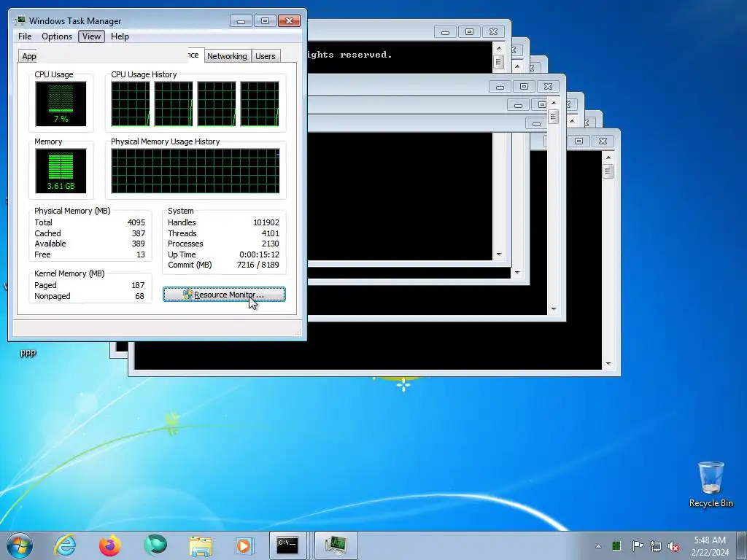Click the last CPU Usage History graph
The width and height of the screenshot is (747, 560).
point(260,104)
